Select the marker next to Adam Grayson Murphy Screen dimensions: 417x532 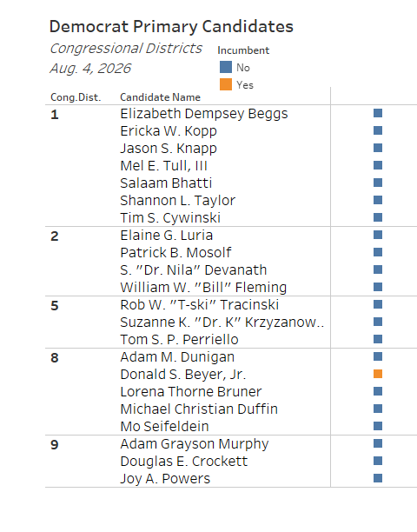(378, 443)
